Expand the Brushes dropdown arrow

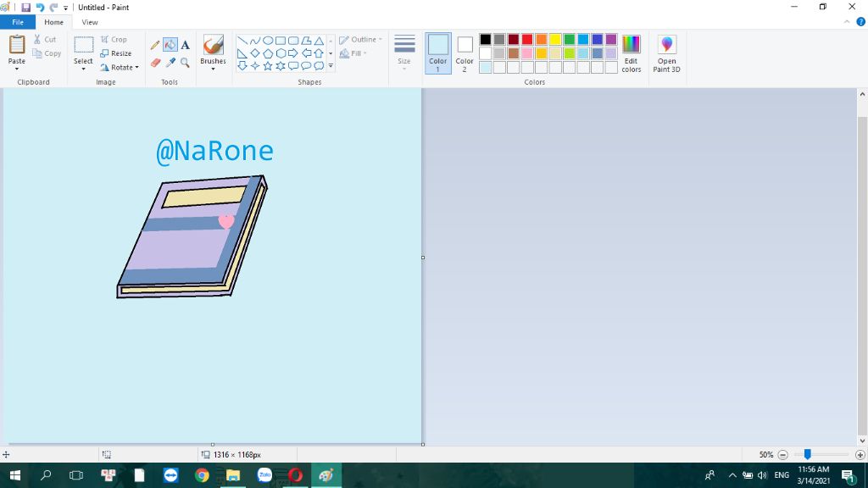click(x=213, y=69)
